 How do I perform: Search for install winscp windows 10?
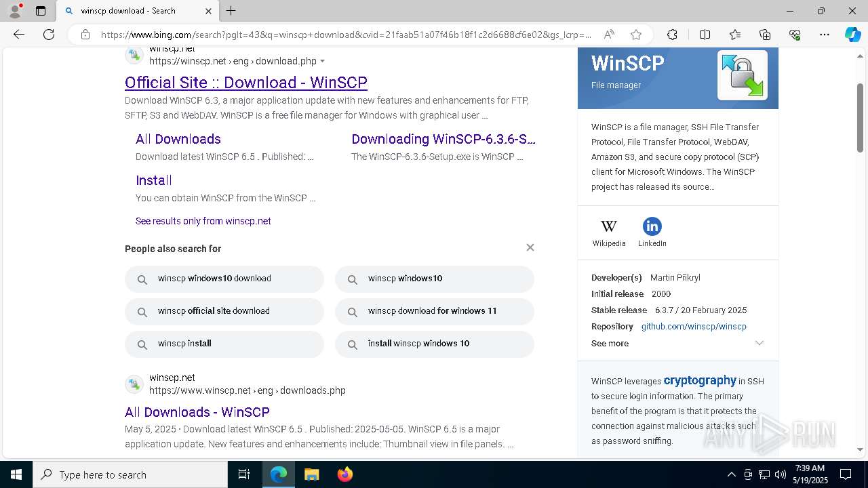(435, 344)
